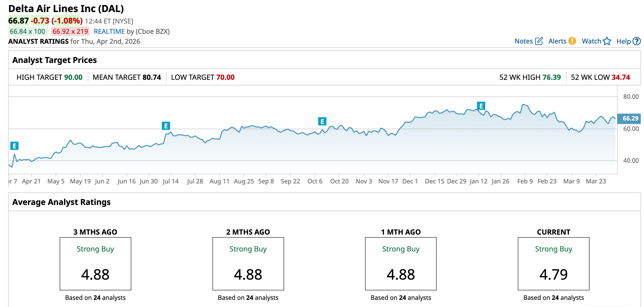Click the earnings E marker near Jul 14
Image resolution: width=644 pixels, height=307 pixels.
coord(166,126)
